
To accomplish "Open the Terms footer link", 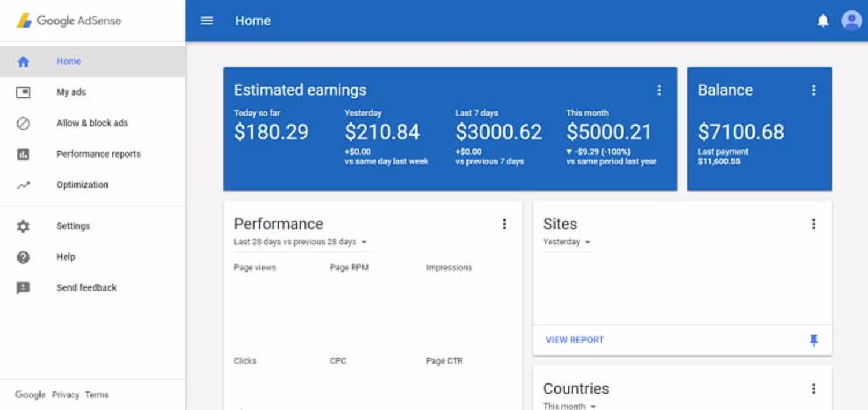I will [x=97, y=395].
